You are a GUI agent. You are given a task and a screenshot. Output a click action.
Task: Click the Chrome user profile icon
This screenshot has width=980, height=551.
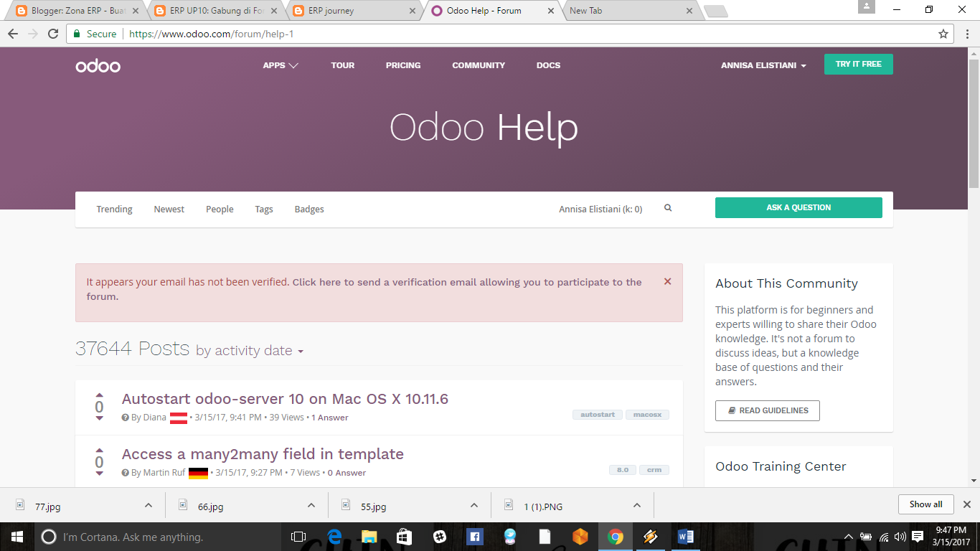coord(867,7)
